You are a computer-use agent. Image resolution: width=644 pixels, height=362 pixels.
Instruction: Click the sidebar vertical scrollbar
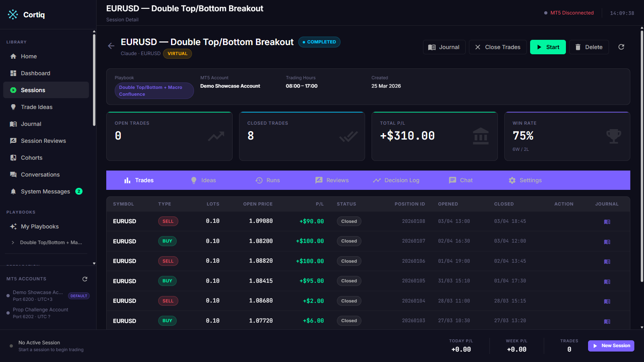94,80
